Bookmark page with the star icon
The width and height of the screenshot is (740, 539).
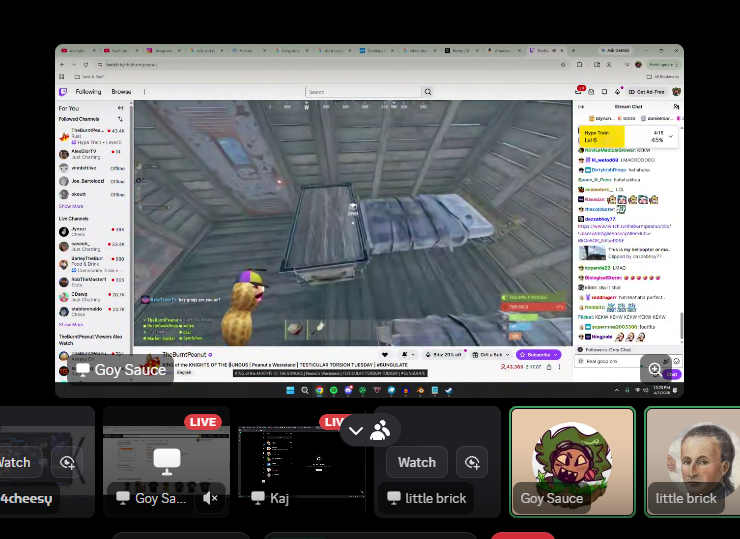pyautogui.click(x=563, y=65)
